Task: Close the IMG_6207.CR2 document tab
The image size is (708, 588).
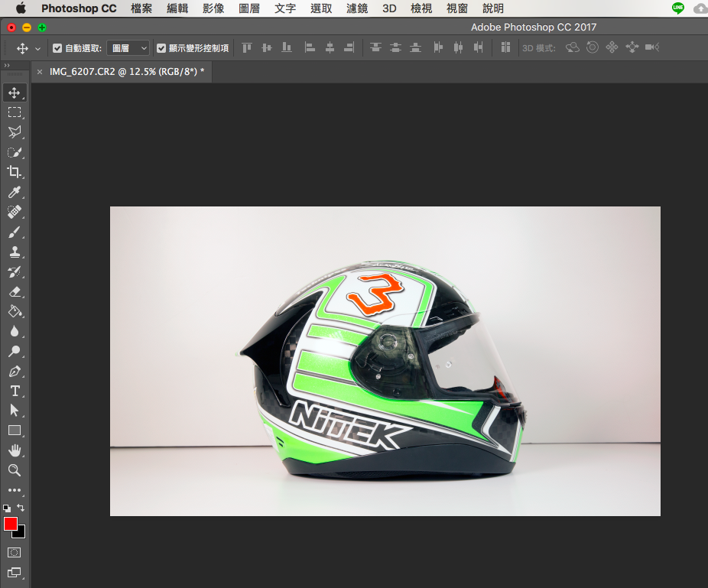Action: pyautogui.click(x=40, y=71)
